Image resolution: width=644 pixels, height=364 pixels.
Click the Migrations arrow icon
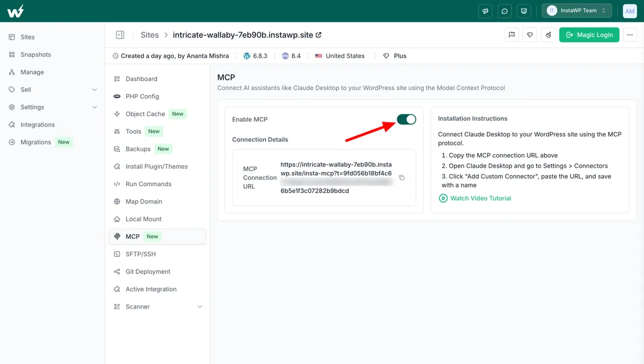click(12, 142)
